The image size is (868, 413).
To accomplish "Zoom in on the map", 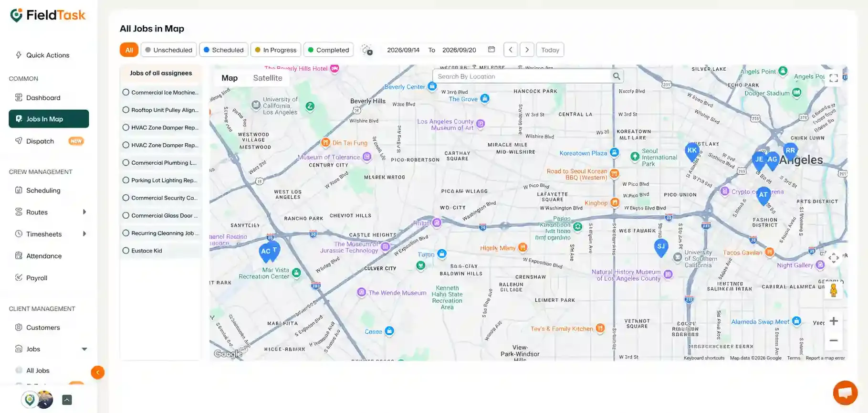I will [834, 321].
